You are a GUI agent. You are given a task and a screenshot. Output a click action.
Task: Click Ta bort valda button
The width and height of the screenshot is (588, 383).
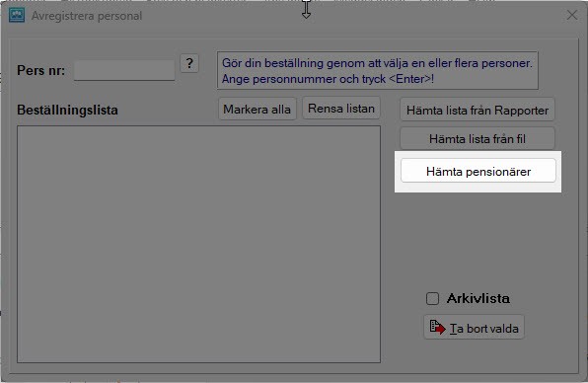click(x=474, y=328)
